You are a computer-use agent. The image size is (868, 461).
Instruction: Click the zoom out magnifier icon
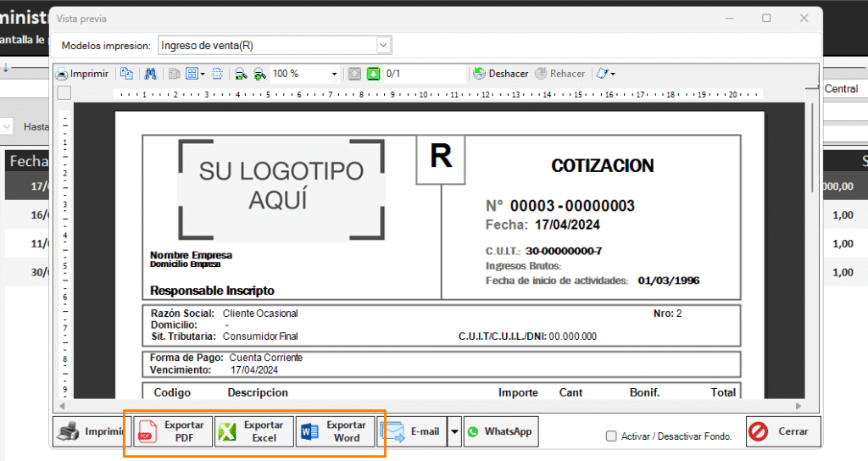point(241,74)
